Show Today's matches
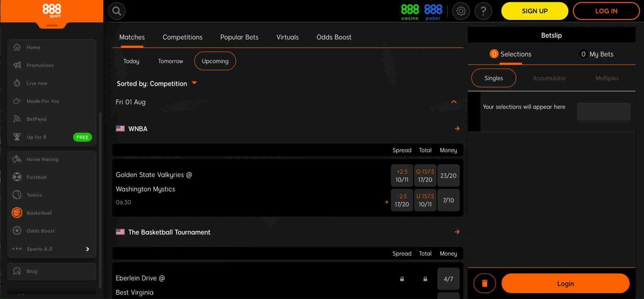The width and height of the screenshot is (644, 299). pyautogui.click(x=131, y=61)
